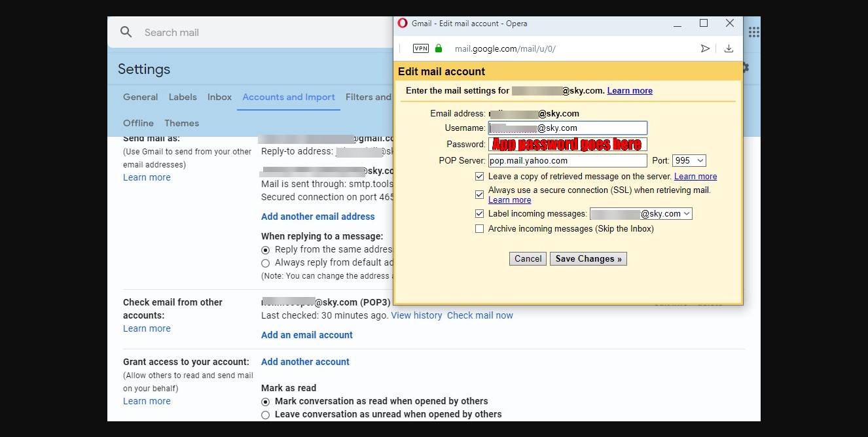The image size is (868, 437).
Task: Select Mark conversation as read radio option
Action: [x=265, y=402]
